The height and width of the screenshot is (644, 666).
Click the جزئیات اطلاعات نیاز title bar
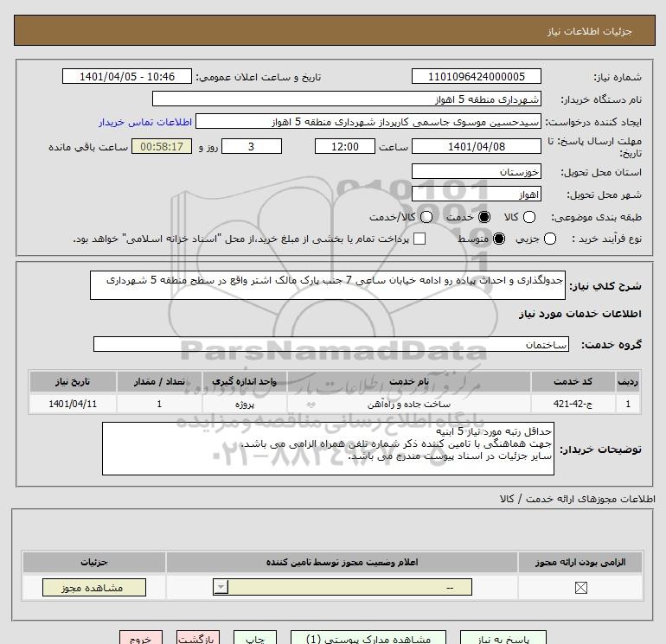334,30
